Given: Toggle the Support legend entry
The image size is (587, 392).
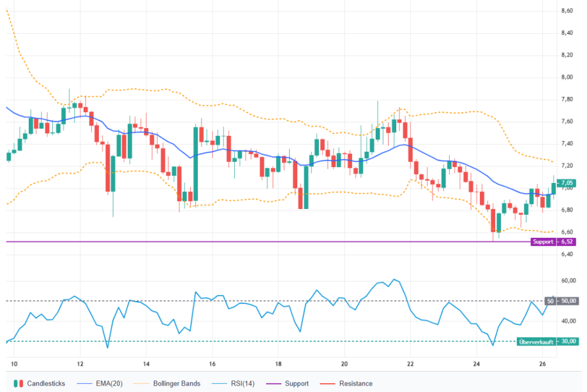Looking at the screenshot, I should (x=287, y=384).
